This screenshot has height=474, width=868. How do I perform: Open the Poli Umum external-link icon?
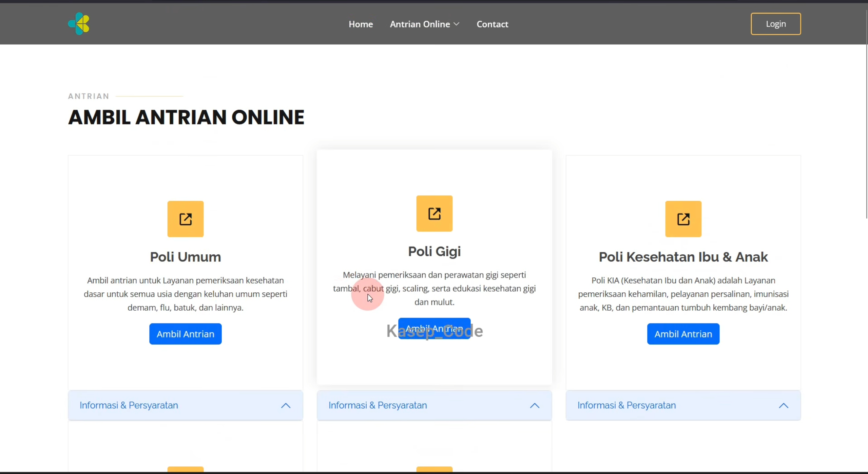pyautogui.click(x=186, y=219)
